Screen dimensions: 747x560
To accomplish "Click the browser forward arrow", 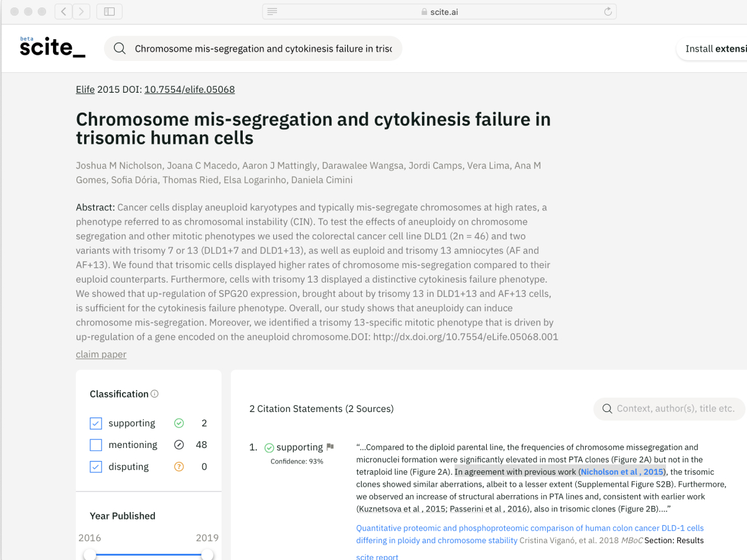I will click(x=82, y=11).
